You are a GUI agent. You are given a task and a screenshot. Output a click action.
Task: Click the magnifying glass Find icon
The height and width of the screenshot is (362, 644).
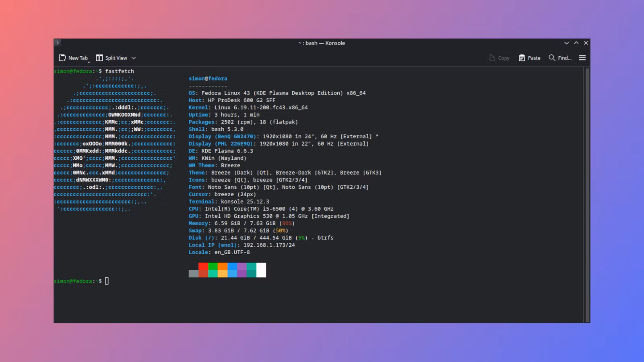coord(551,58)
